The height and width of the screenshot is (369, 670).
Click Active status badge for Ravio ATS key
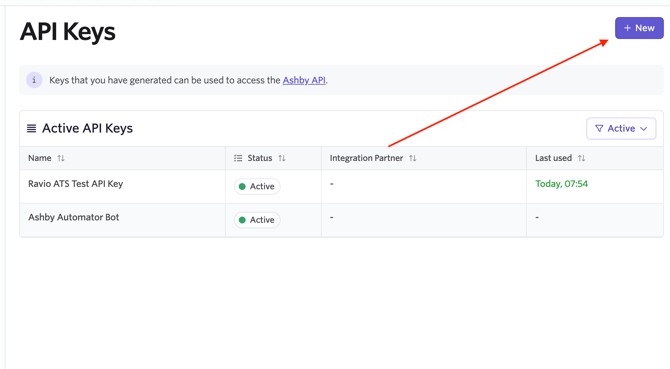coord(257,187)
